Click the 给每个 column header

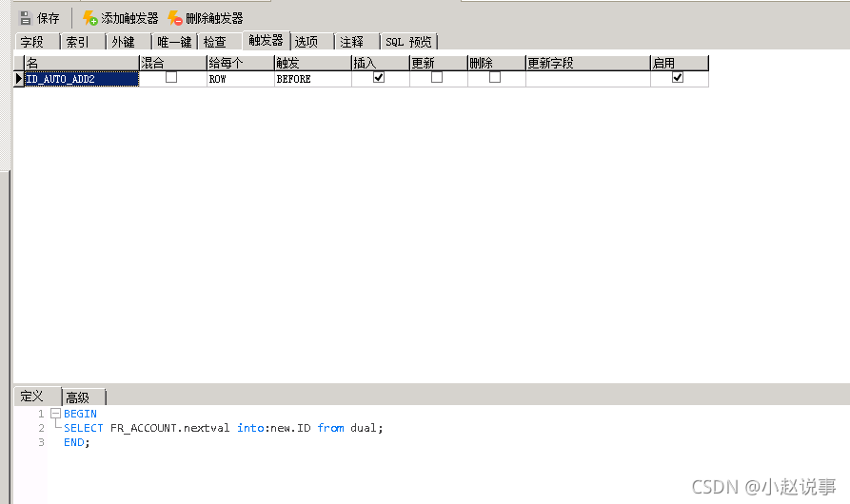click(x=240, y=63)
